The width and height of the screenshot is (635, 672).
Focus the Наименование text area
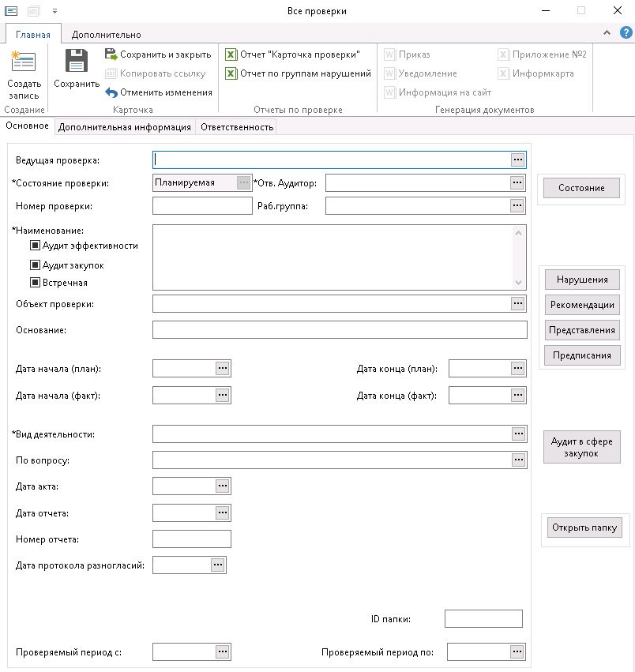[x=340, y=257]
